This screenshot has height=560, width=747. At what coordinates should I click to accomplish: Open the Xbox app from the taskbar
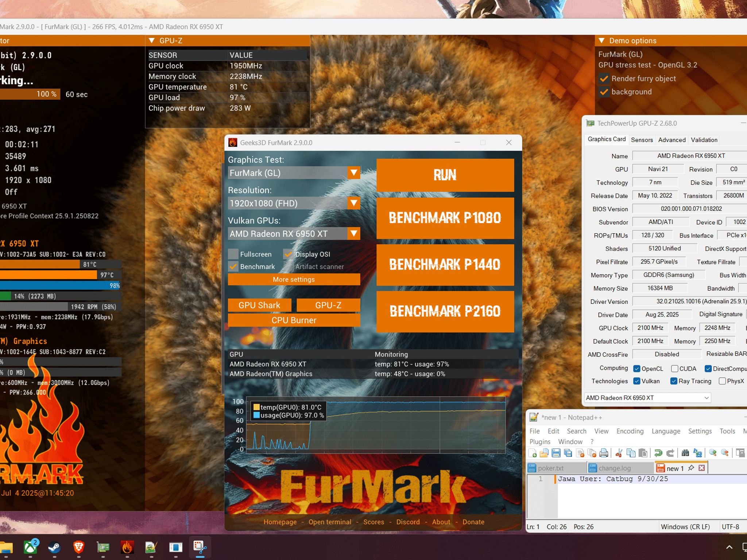[x=31, y=547]
